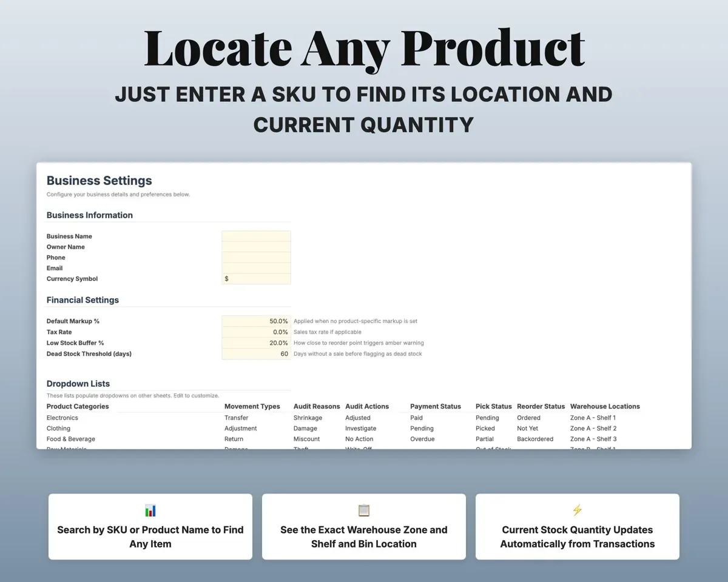Click the Audit Reasons column header
This screenshot has width=728, height=582.
click(317, 406)
